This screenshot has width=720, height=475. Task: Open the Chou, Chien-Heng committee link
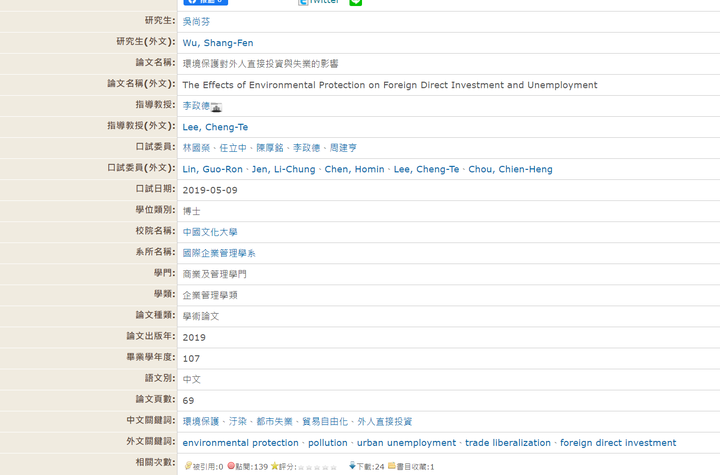(x=510, y=169)
